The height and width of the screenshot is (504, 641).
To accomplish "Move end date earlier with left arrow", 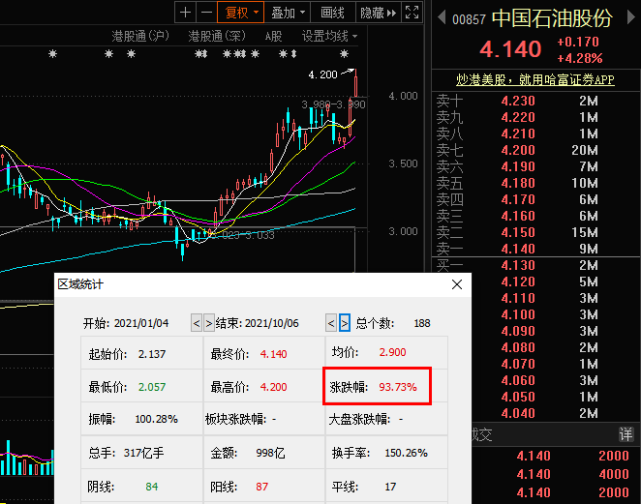I will click(331, 323).
